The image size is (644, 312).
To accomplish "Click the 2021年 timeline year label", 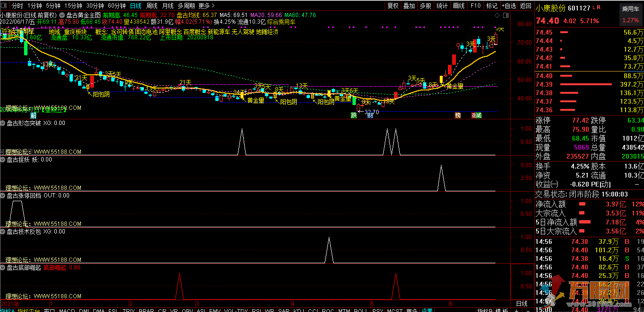I will [9, 303].
